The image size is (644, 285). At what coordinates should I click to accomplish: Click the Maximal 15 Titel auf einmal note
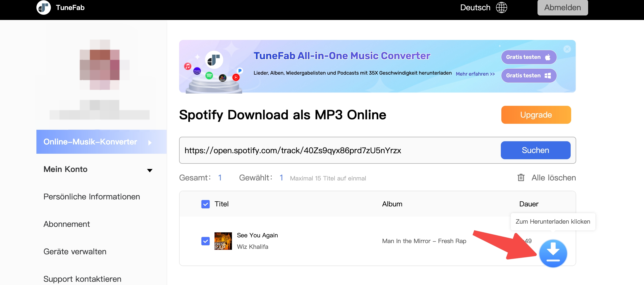(328, 178)
